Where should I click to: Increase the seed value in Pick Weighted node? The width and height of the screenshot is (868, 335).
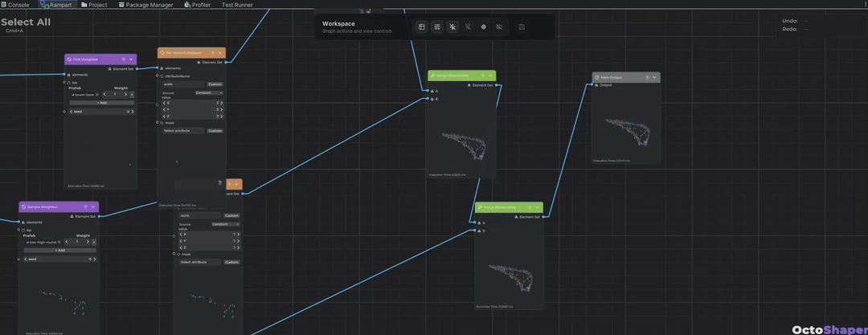[133, 112]
